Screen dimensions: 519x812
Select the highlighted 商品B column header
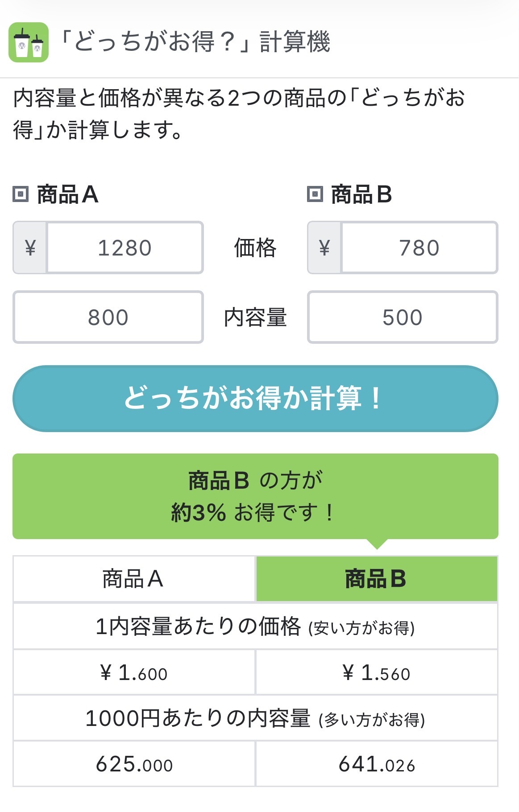376,579
